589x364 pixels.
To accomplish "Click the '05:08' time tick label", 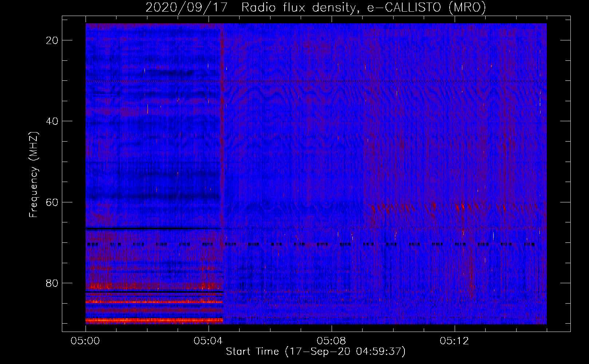I will point(332,341).
